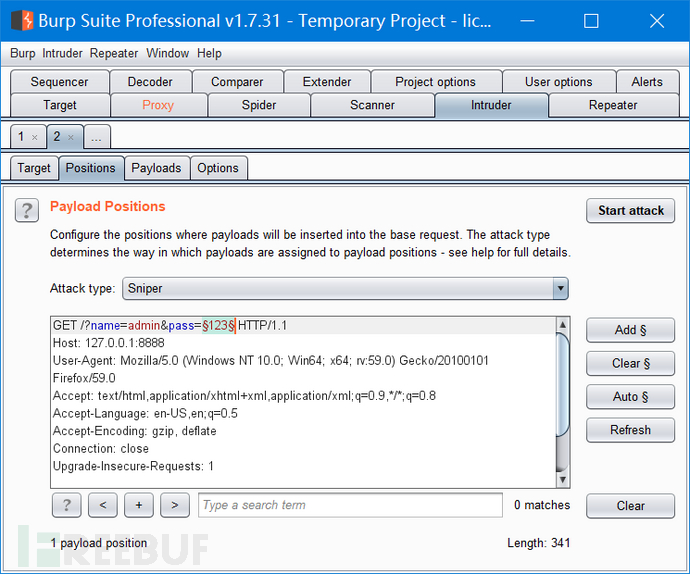Close Intruder attack tab 1
The height and width of the screenshot is (574, 690).
click(35, 138)
